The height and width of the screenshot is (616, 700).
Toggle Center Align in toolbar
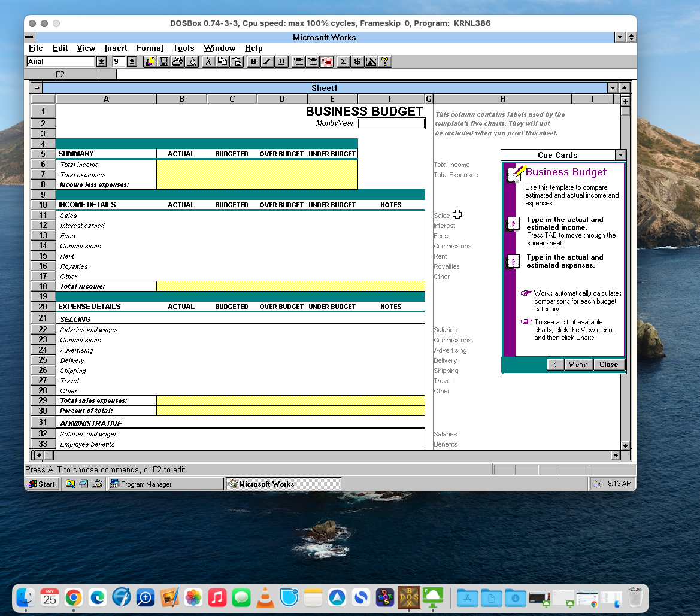point(313,62)
